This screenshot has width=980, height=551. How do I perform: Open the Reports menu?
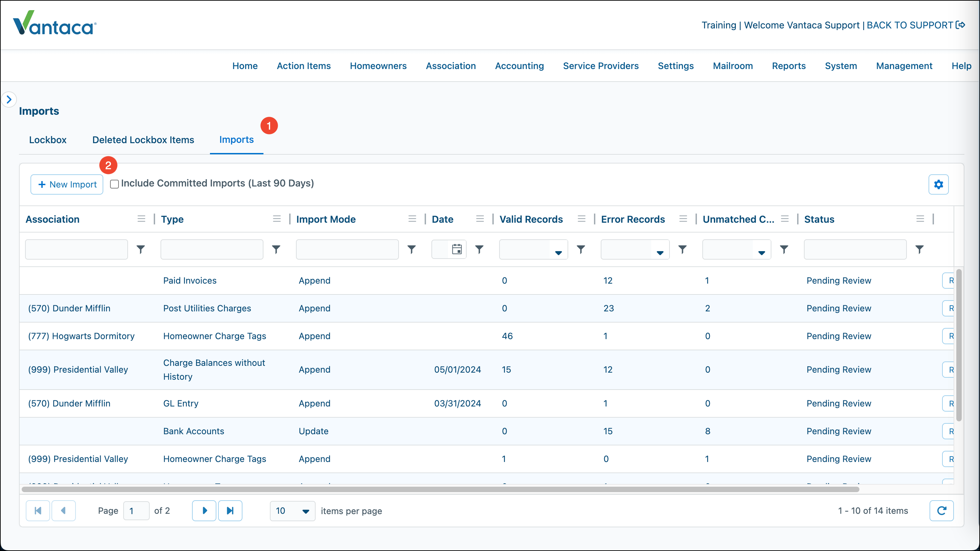tap(789, 66)
